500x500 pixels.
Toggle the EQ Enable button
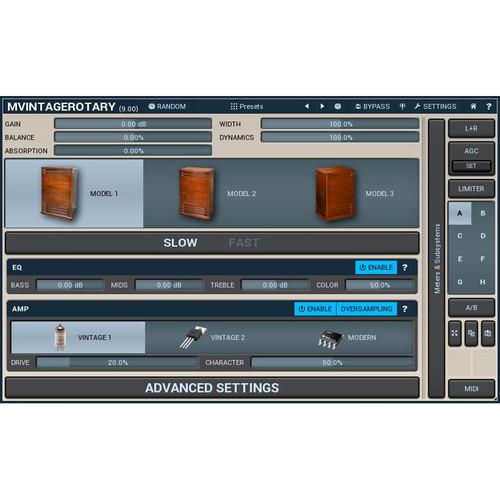point(376,267)
